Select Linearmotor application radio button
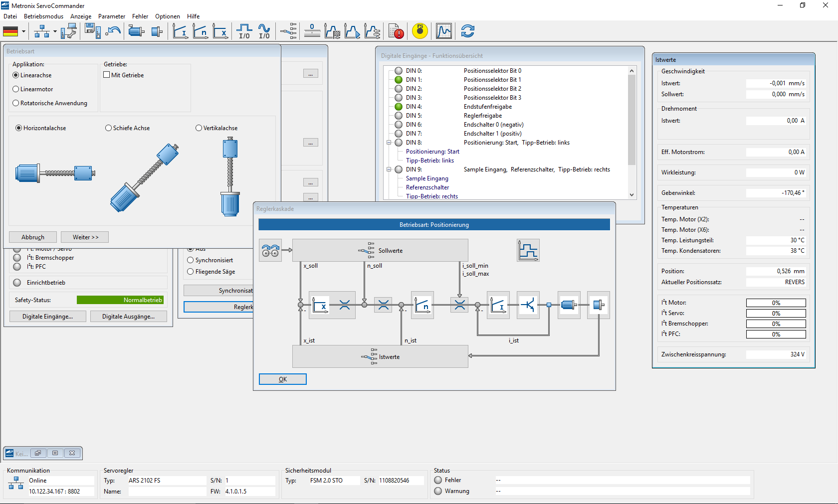The height and width of the screenshot is (504, 838). [16, 89]
